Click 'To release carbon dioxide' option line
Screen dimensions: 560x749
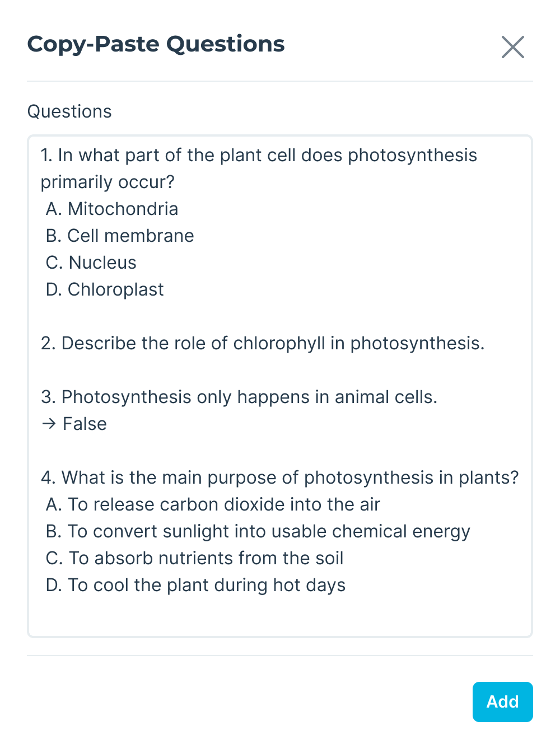coord(213,504)
